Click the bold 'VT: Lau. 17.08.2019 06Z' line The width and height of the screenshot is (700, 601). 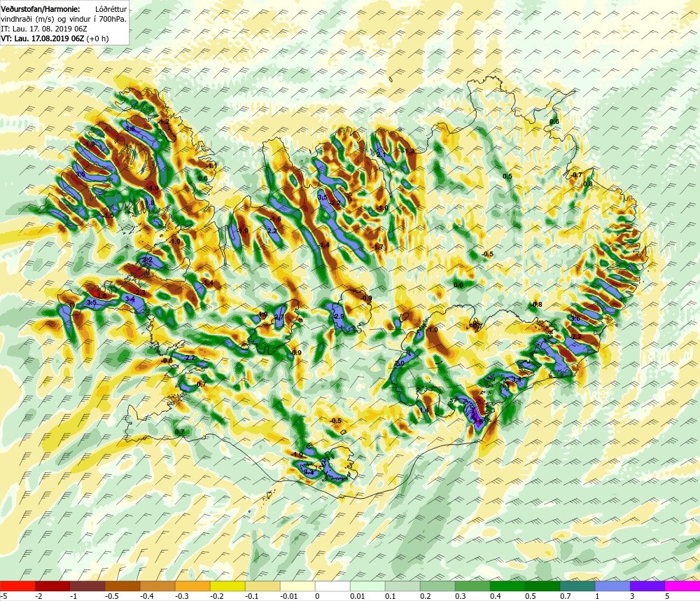point(43,39)
